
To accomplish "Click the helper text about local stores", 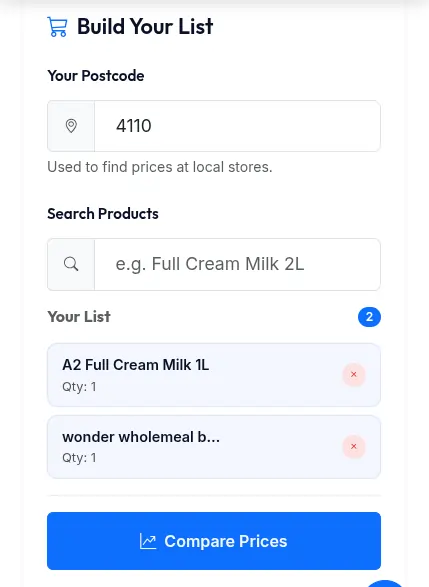I will coord(160,167).
